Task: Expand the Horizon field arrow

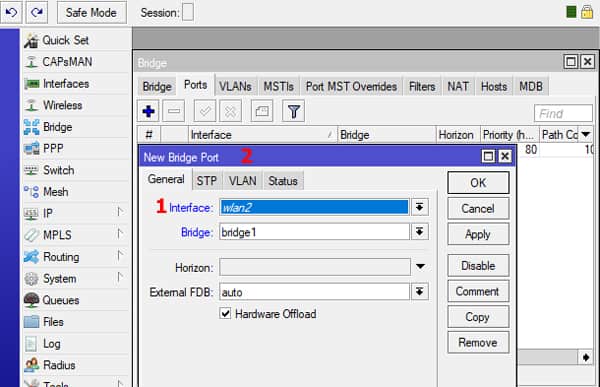Action: 420,266
